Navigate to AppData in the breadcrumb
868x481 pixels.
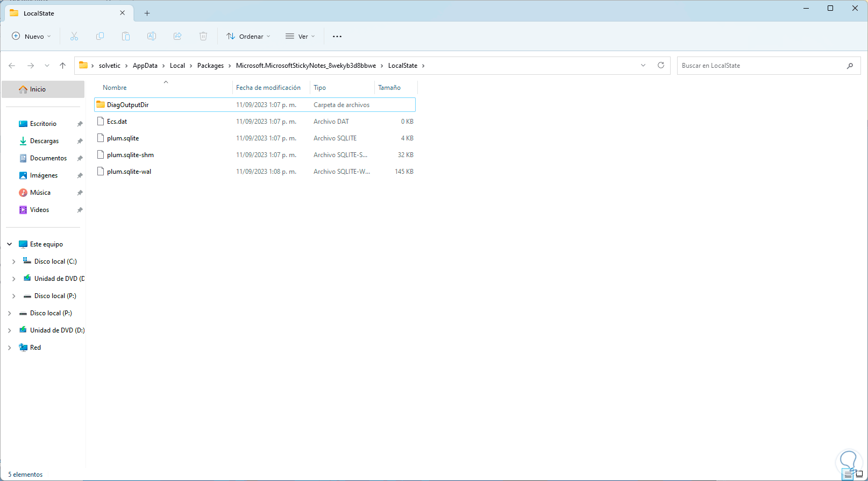145,66
